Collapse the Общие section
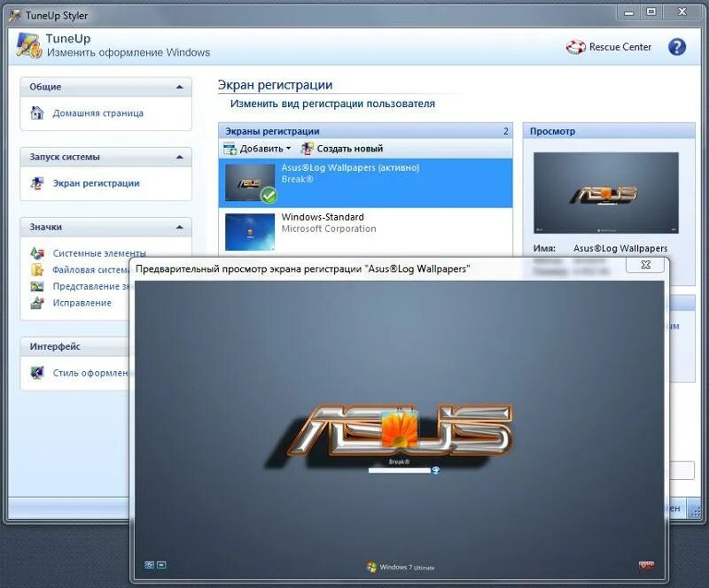709x588 pixels. pyautogui.click(x=180, y=87)
